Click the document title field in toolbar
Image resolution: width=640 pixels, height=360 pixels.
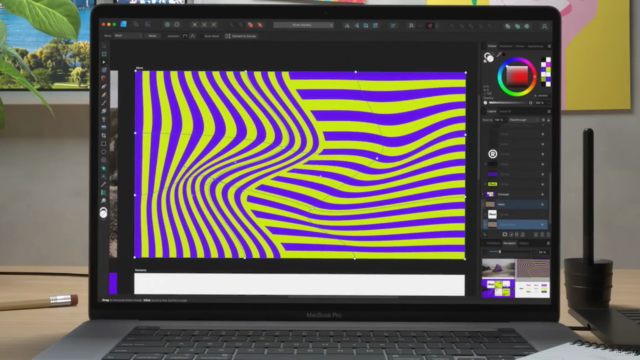click(x=303, y=25)
